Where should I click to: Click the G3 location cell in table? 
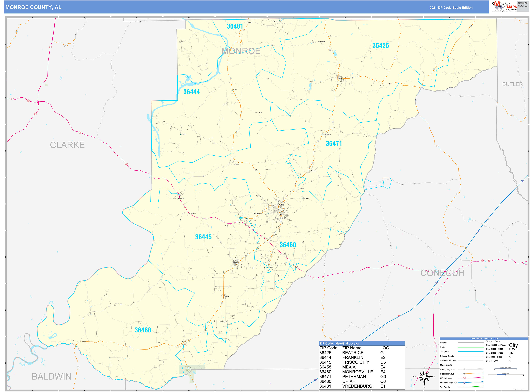[383, 377]
